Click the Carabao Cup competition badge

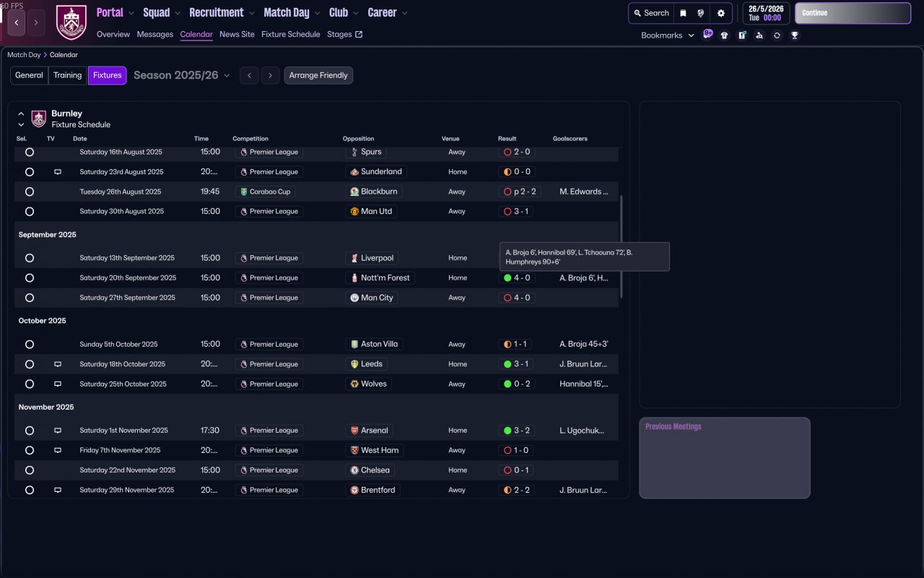pyautogui.click(x=265, y=191)
